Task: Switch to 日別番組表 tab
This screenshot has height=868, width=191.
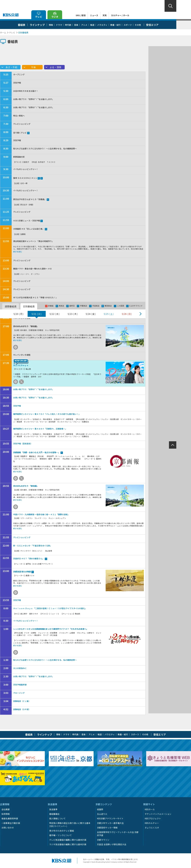Action: (x=29, y=307)
